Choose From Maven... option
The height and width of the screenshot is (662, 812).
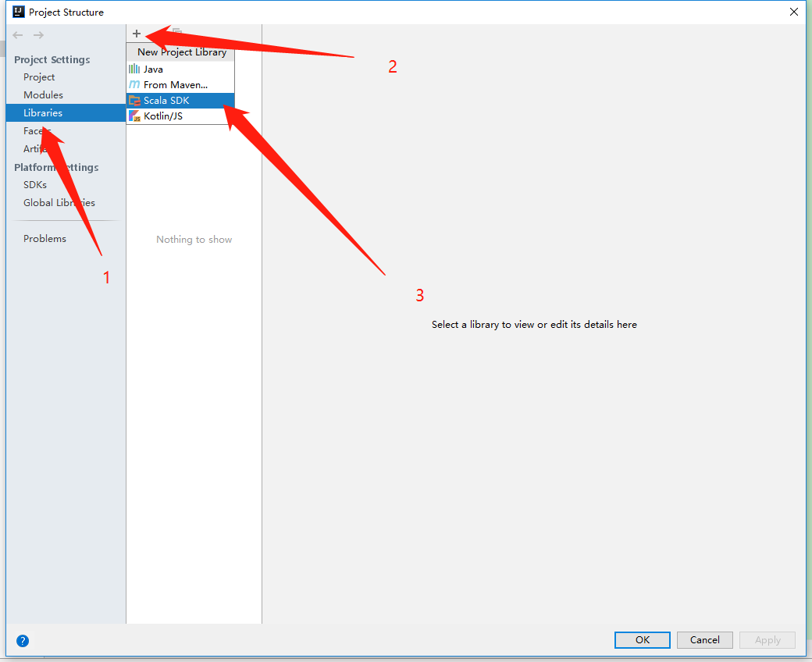[x=180, y=84]
